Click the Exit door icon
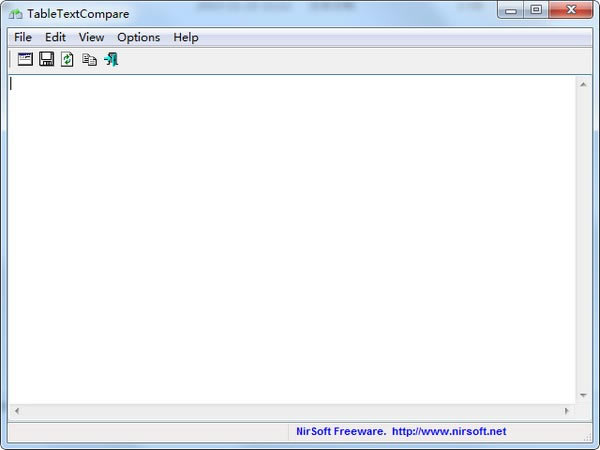The image size is (600, 450). (x=111, y=60)
